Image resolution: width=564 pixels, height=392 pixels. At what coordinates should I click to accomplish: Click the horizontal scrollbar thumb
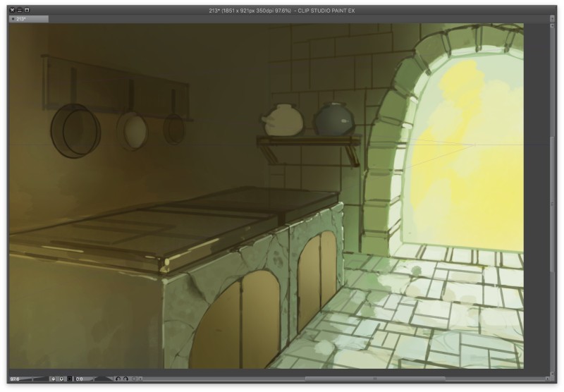click(x=375, y=379)
